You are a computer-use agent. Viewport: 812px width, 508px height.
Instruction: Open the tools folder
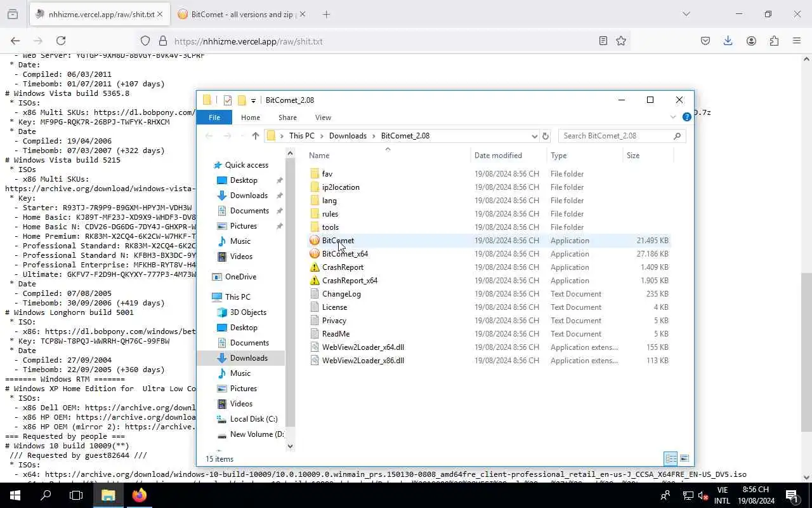tap(331, 227)
